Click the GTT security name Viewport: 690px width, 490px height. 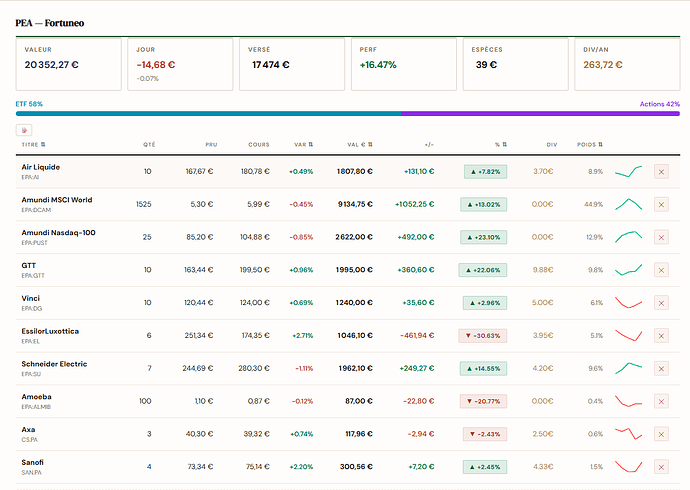pyautogui.click(x=29, y=265)
